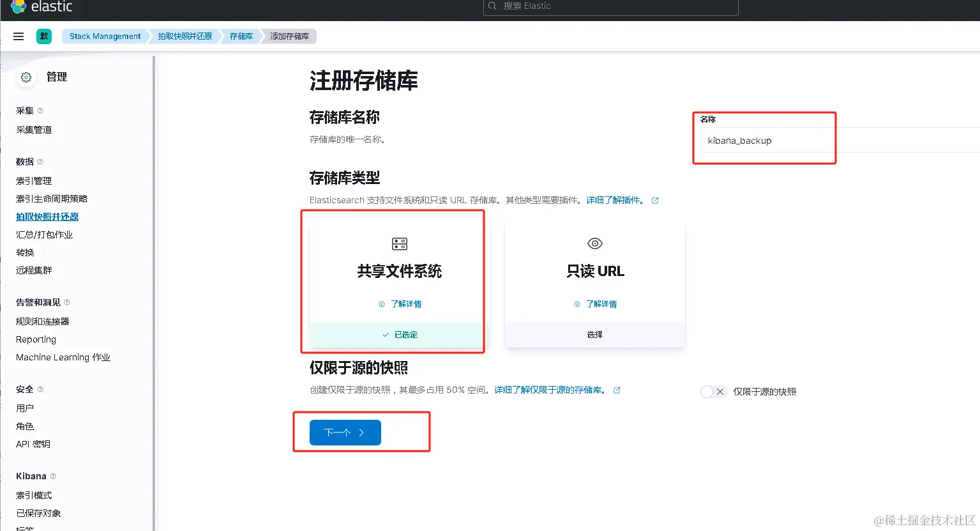The image size is (980, 531).
Task: Click the help icon next to 告警和洞见
Action: [x=67, y=302]
